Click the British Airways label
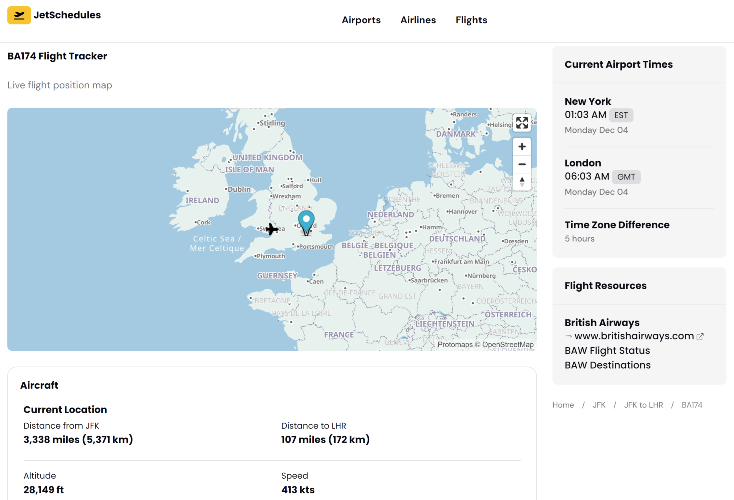The width and height of the screenshot is (734, 500). pos(602,323)
